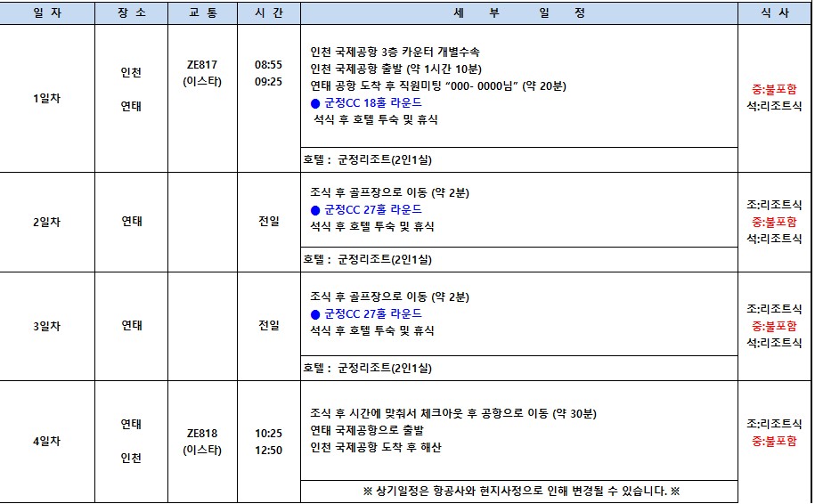Click day 2 호텔 군정리조트 row
Screen dimensions: 815x504
519,259
